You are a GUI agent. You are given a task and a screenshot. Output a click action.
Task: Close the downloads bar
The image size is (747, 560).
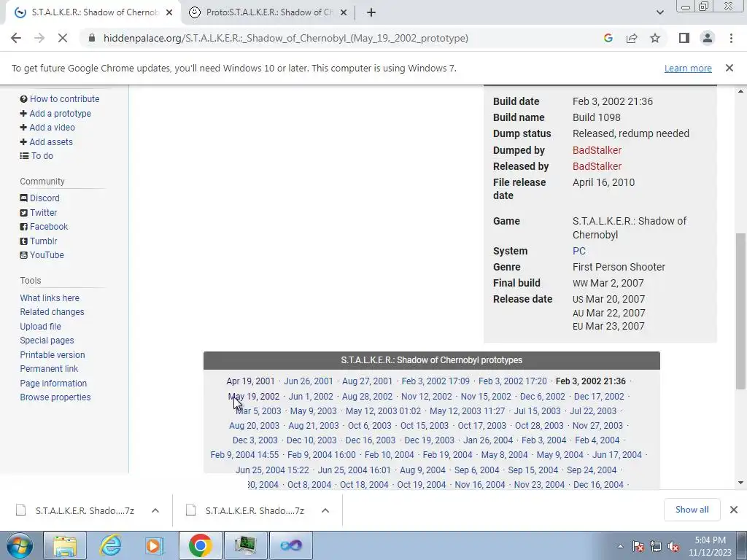click(x=734, y=510)
